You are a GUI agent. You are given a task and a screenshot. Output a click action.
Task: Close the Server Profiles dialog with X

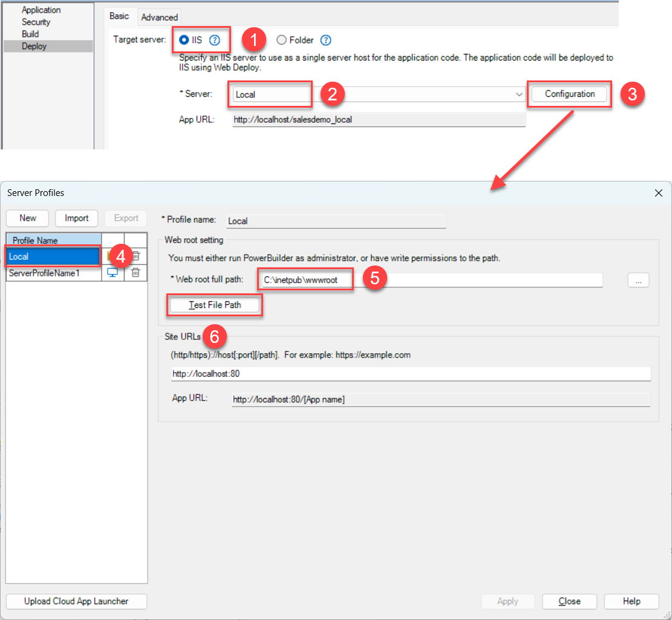point(659,193)
